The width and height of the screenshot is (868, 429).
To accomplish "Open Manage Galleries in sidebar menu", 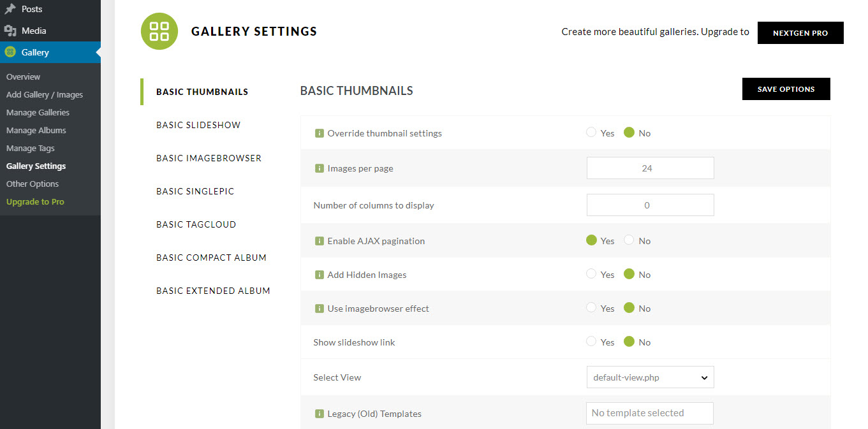I will (38, 112).
